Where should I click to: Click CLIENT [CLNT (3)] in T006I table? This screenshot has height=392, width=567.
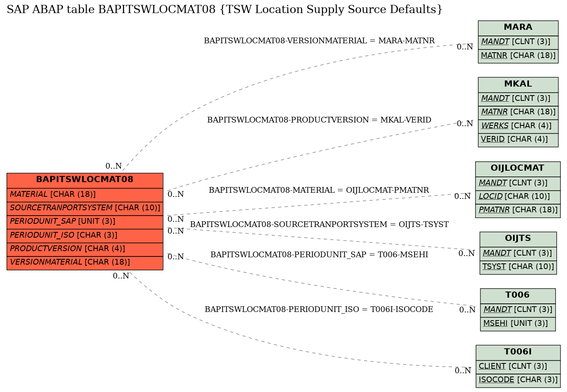tap(518, 367)
